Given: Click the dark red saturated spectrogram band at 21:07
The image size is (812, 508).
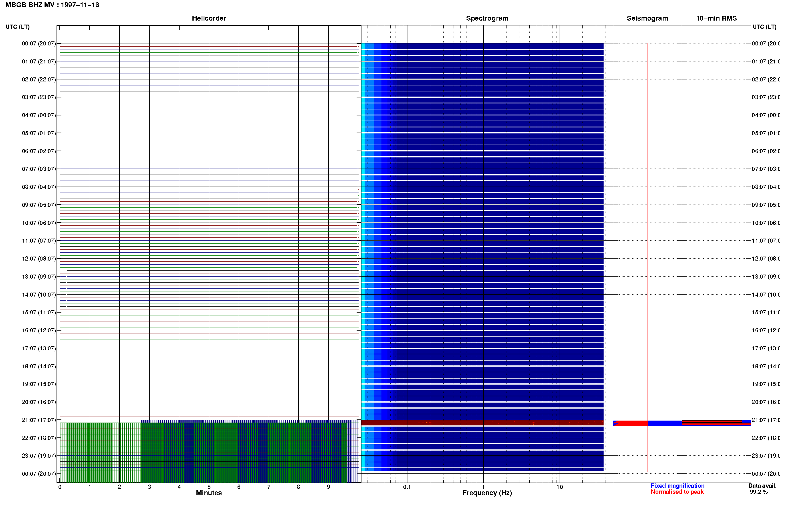Looking at the screenshot, I should pos(482,423).
